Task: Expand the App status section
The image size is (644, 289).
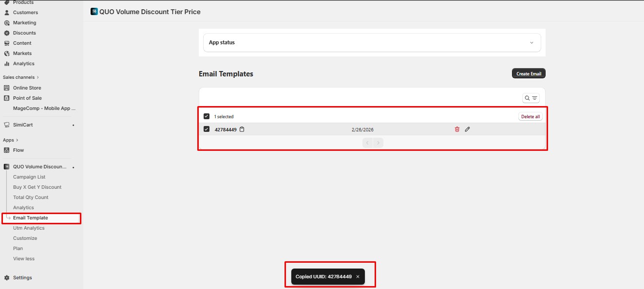Action: 531,43
